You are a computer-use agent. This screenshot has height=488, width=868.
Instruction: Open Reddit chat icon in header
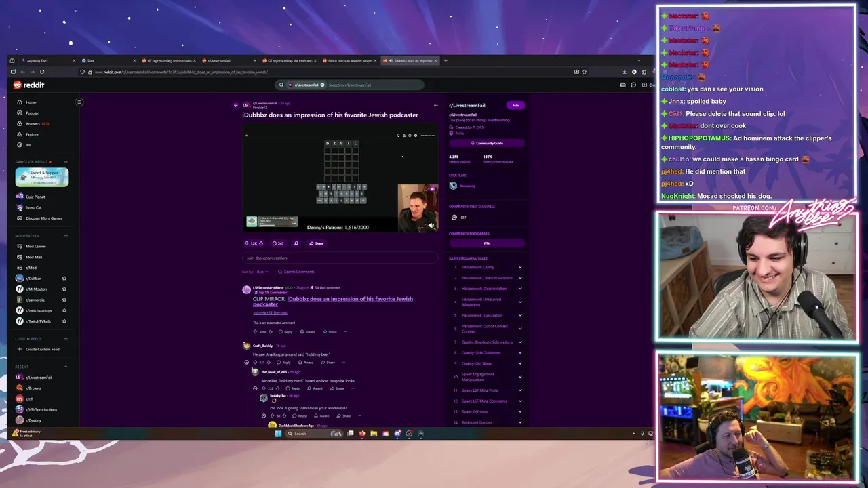click(633, 85)
